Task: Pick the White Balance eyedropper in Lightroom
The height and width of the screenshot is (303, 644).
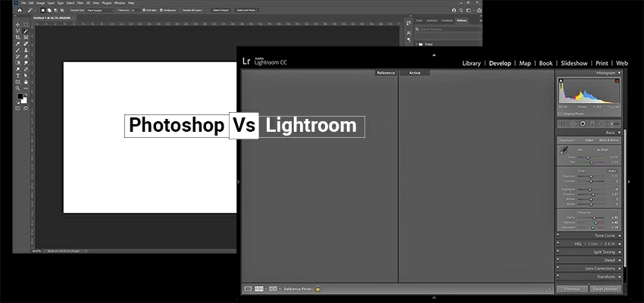Action: [x=564, y=152]
